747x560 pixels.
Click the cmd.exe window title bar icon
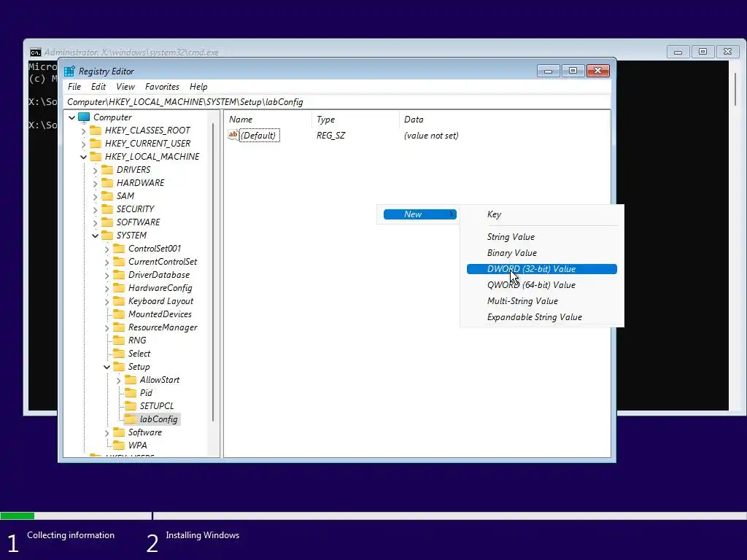[x=36, y=52]
